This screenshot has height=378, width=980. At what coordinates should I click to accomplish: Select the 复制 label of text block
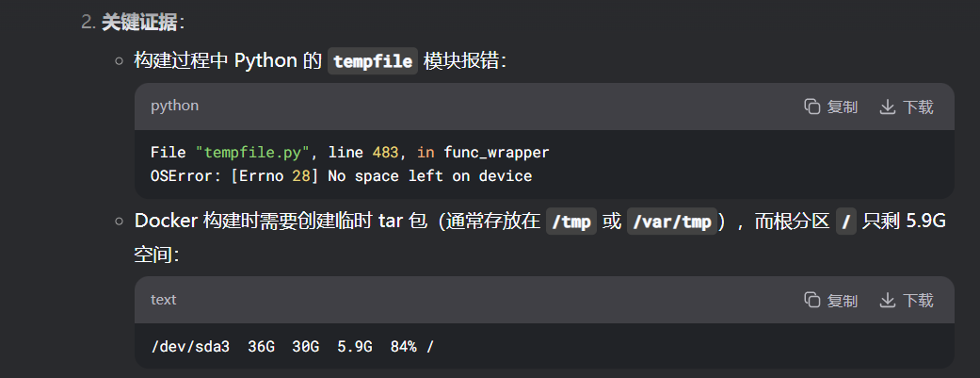[842, 301]
